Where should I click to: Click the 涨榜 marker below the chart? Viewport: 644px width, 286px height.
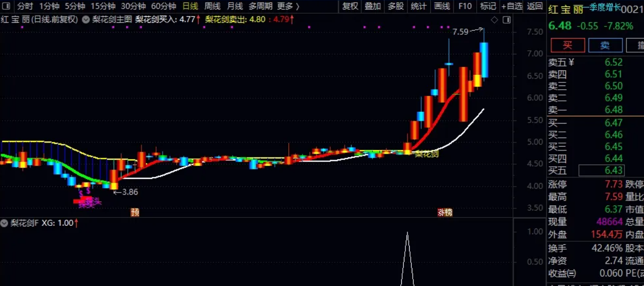click(x=445, y=212)
